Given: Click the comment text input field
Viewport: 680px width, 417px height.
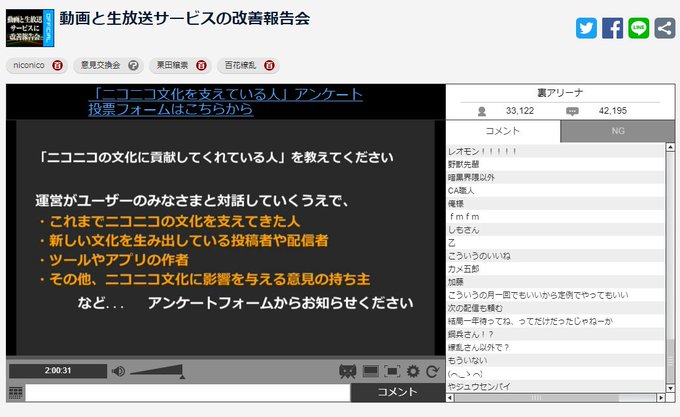Looking at the screenshot, I should point(188,393).
